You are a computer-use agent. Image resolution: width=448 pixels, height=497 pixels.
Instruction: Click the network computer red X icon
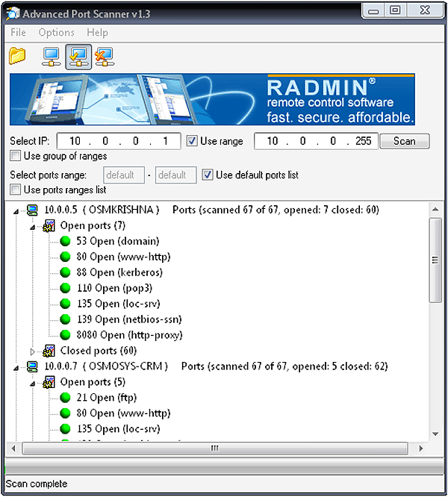(x=105, y=57)
